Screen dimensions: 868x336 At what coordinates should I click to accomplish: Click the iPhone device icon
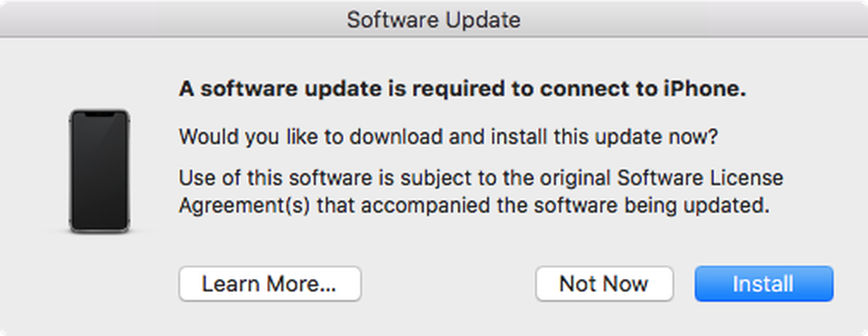99,171
